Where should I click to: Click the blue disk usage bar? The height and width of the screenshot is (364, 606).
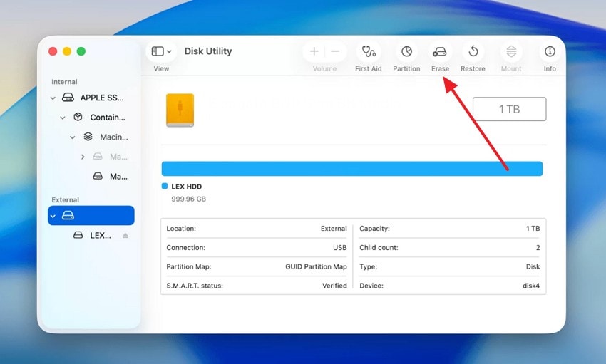pos(352,169)
